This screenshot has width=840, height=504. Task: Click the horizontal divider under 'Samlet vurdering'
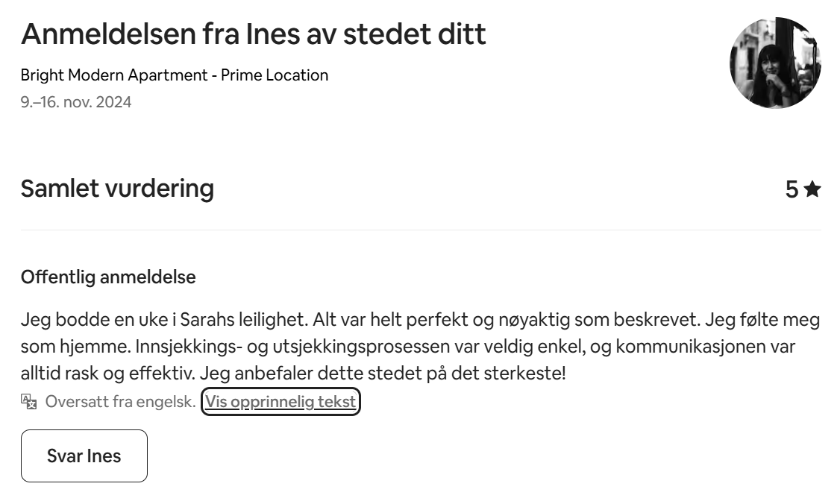[x=420, y=230]
